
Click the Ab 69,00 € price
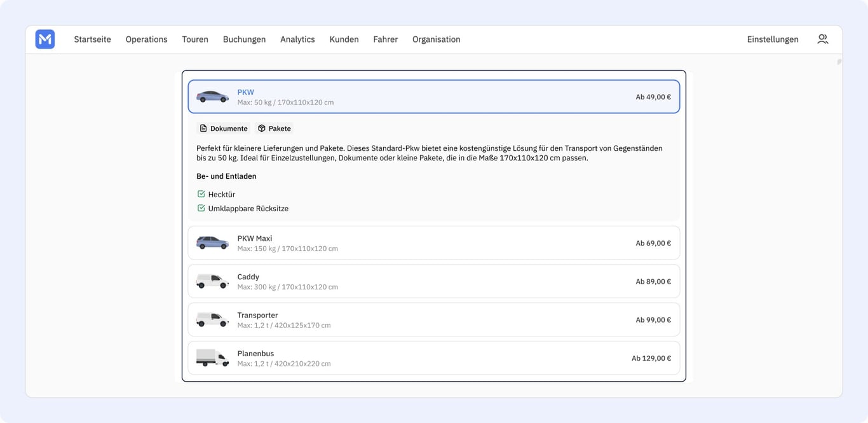coord(653,244)
